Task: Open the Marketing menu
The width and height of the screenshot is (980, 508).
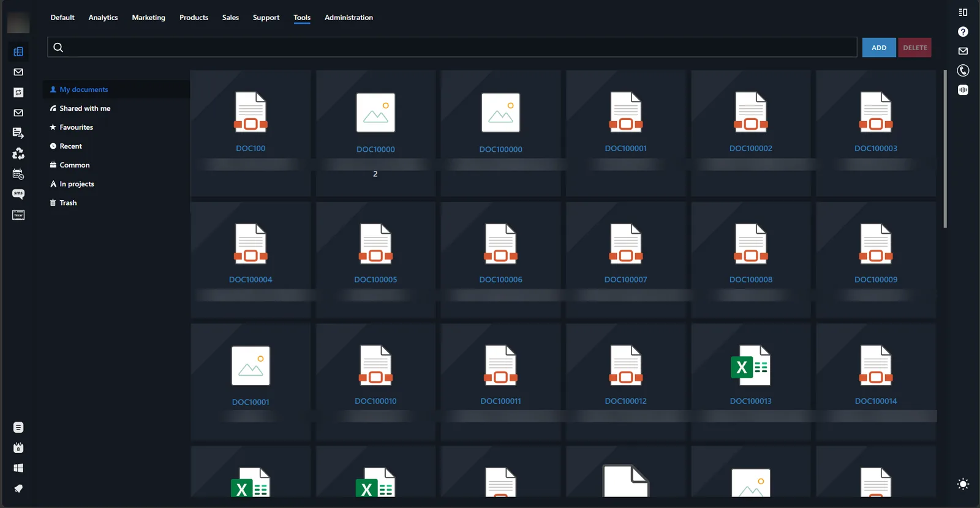Action: (x=149, y=18)
